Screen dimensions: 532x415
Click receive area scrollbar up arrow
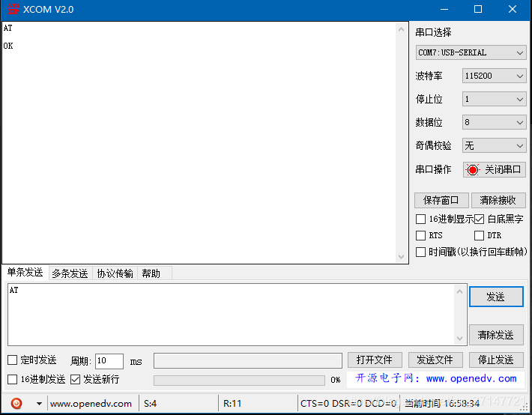401,29
